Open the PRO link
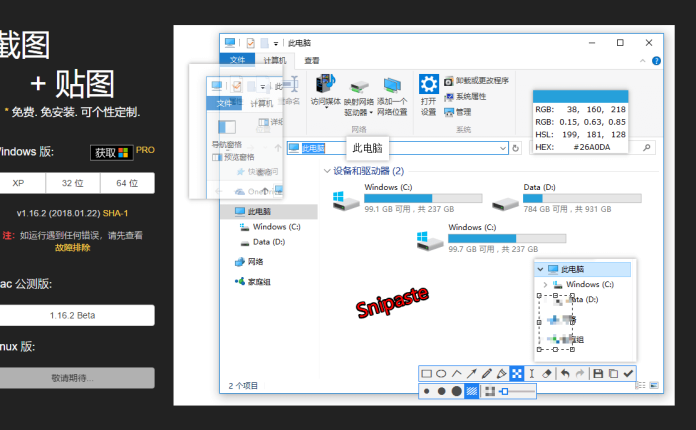This screenshot has width=696, height=430. click(145, 150)
